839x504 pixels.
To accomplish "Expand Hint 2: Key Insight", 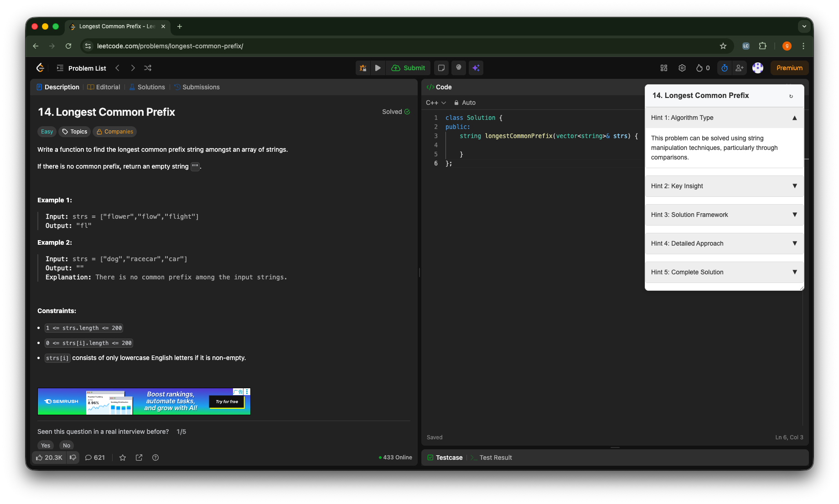I will (724, 186).
